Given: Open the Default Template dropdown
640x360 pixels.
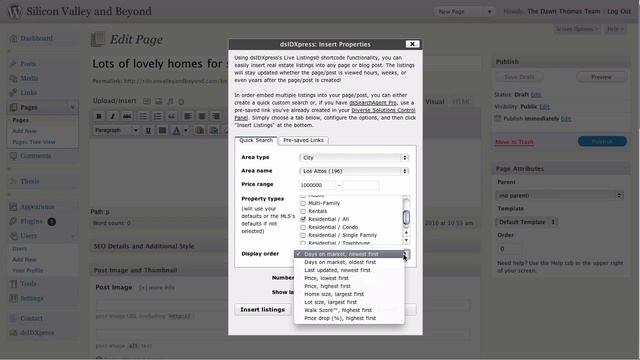Looking at the screenshot, I should pyautogui.click(x=526, y=222).
